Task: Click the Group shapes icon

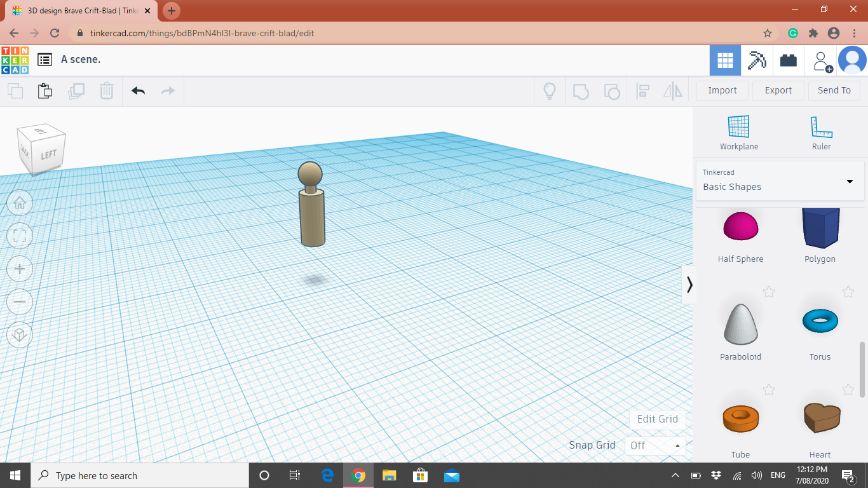Action: [x=581, y=91]
